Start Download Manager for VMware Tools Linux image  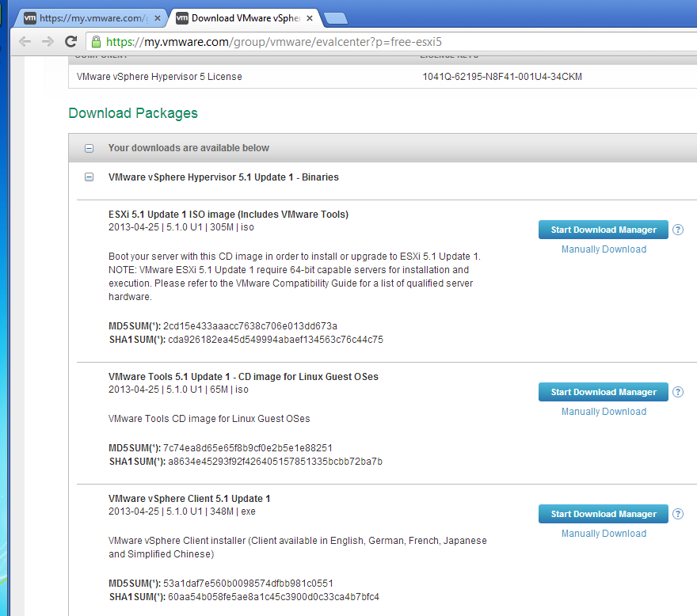click(x=604, y=392)
